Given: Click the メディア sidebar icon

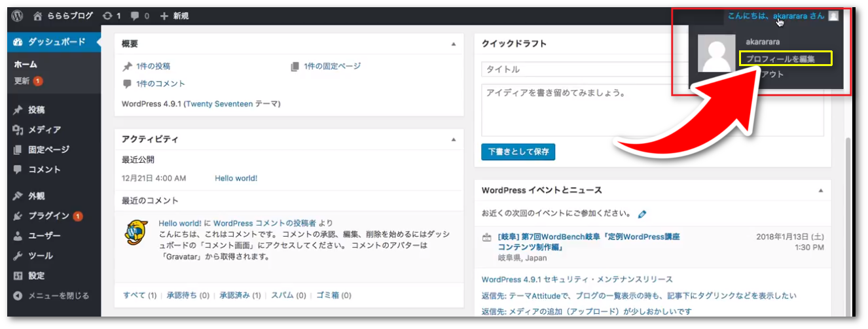Looking at the screenshot, I should point(18,130).
